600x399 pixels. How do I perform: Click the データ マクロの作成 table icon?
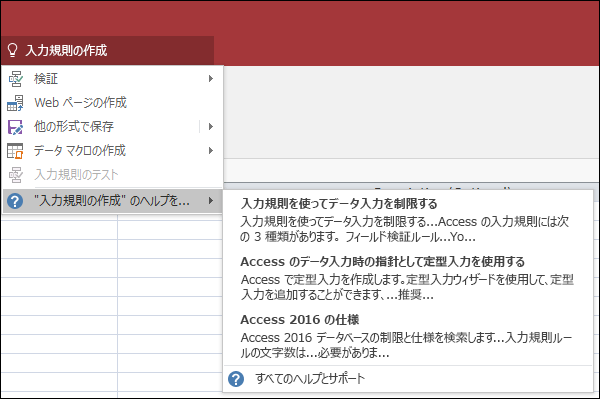tap(15, 151)
